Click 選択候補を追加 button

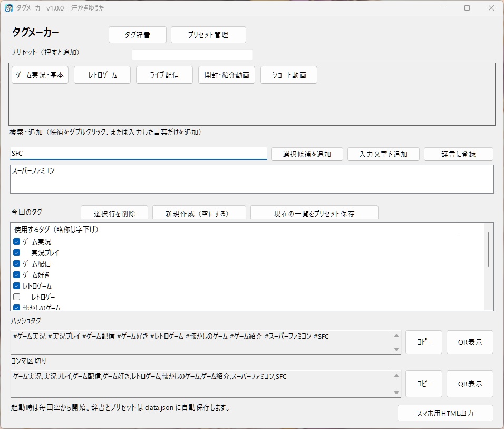click(x=307, y=154)
